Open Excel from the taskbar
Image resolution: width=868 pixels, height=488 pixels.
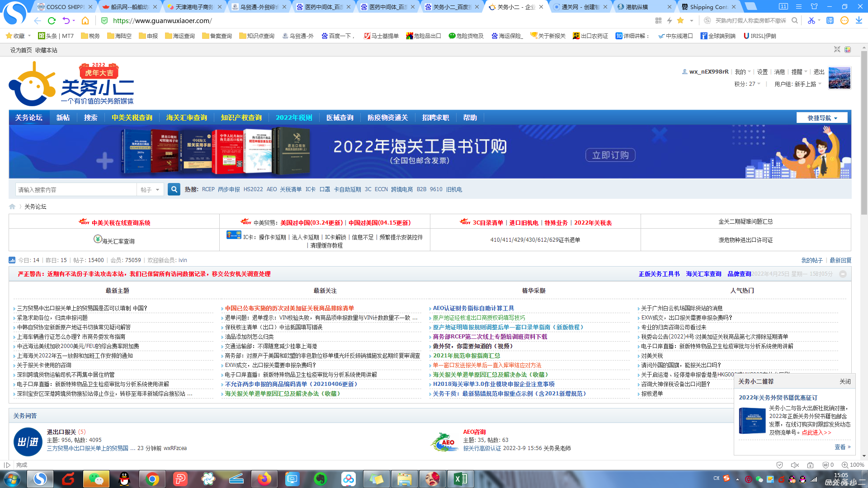click(461, 479)
